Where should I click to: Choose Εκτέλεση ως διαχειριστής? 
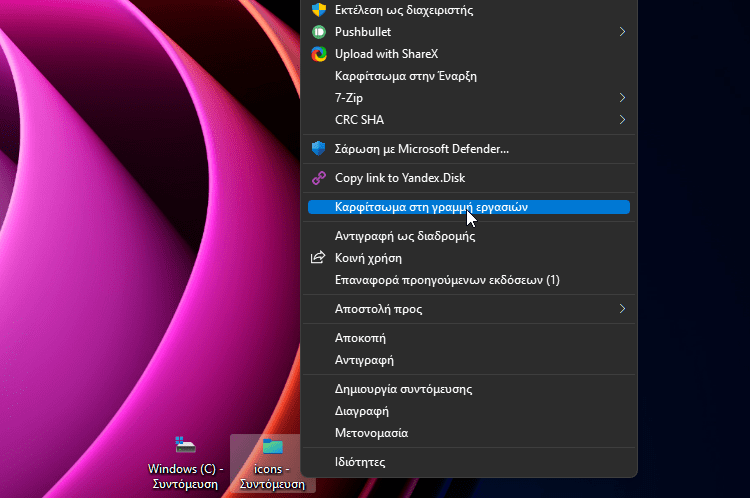tap(469, 10)
